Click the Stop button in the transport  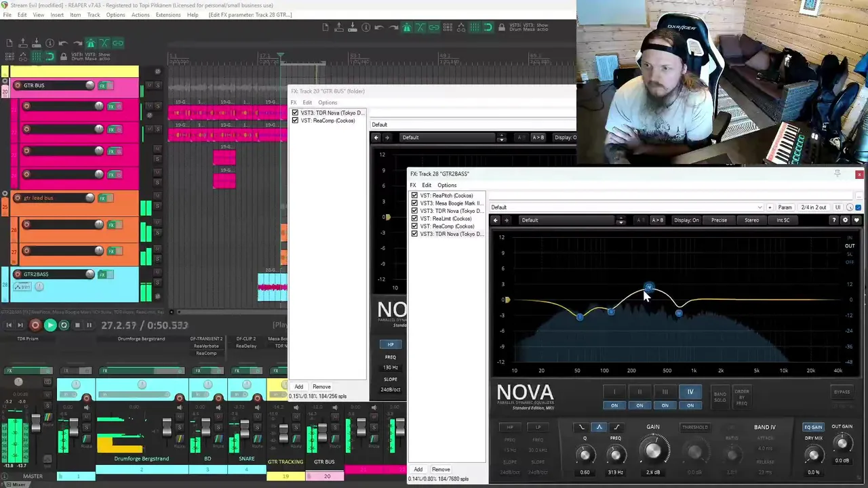tap(77, 325)
